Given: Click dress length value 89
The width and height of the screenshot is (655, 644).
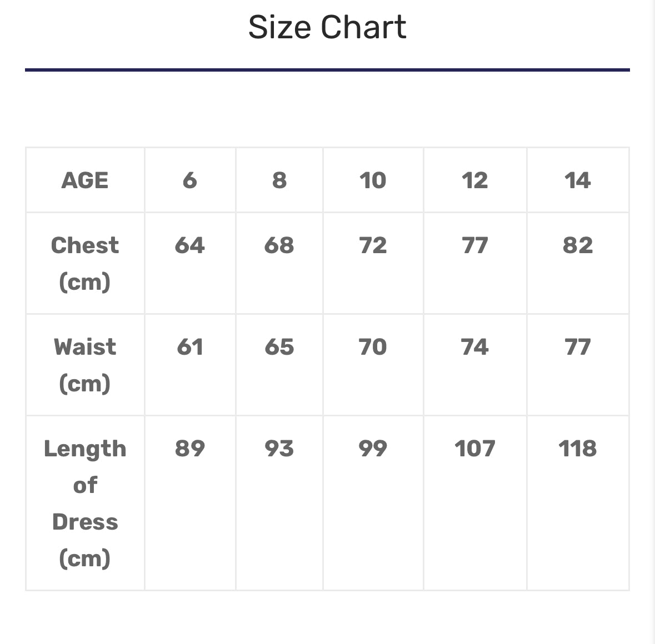Looking at the screenshot, I should click(190, 449).
